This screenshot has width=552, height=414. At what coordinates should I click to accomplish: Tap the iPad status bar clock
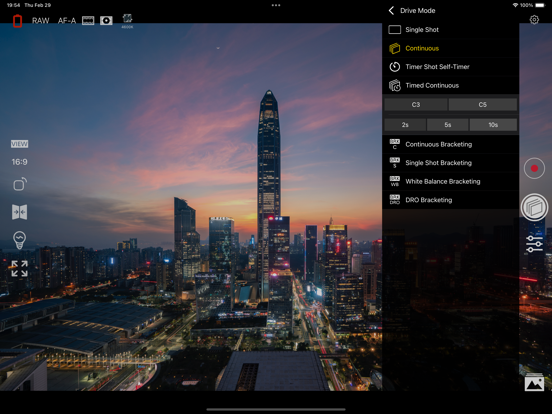coord(13,5)
